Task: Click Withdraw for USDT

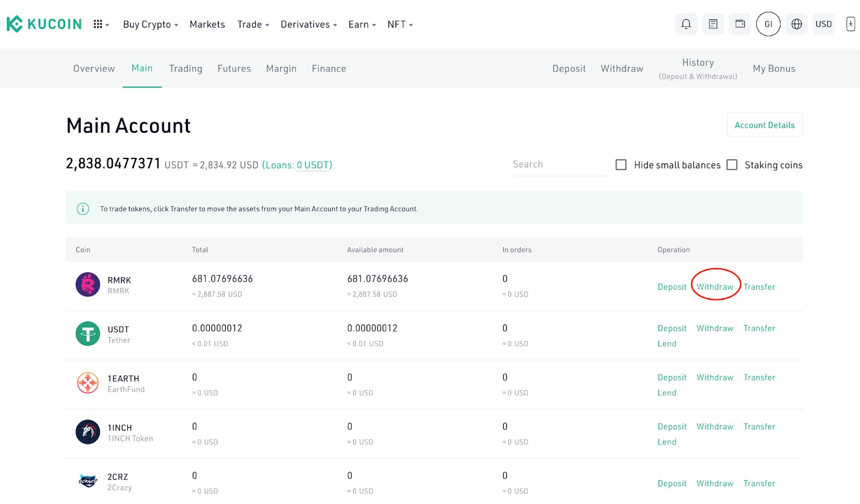Action: (715, 328)
